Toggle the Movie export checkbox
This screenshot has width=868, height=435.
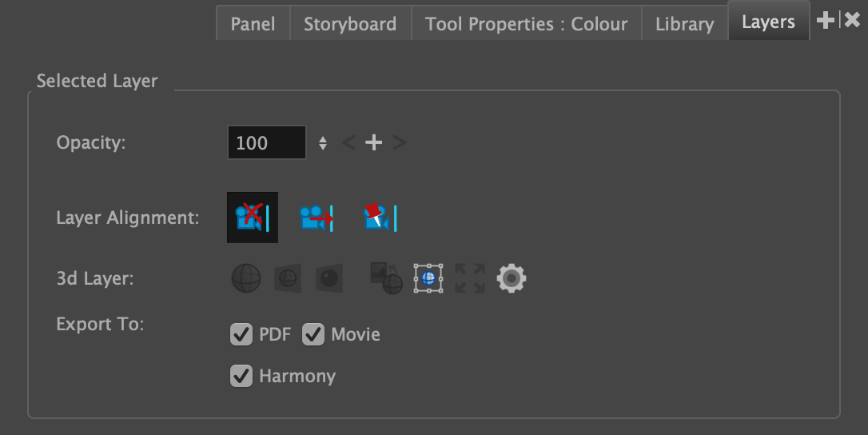point(313,334)
